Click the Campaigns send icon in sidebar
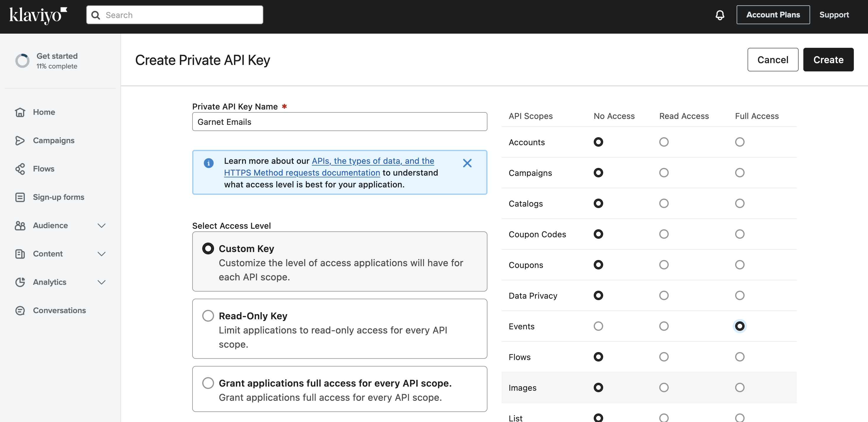Screen dimensions: 868x422 [x=20, y=140]
